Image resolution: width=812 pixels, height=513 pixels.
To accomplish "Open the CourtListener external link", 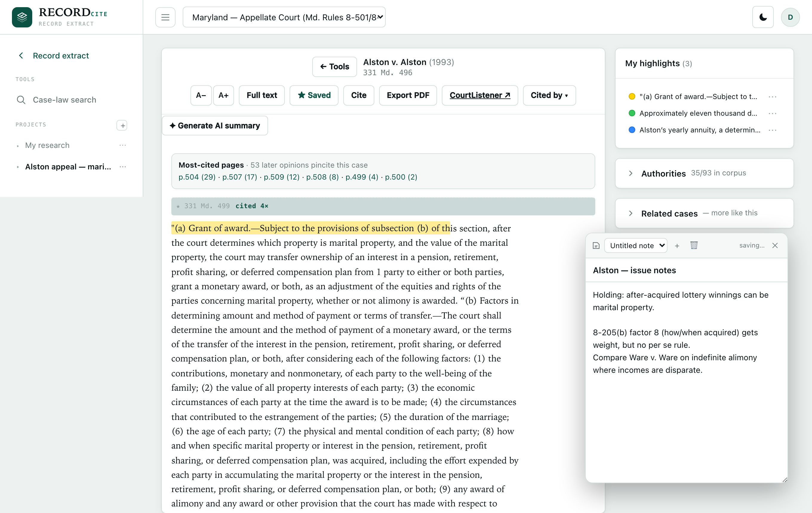I will 480,95.
